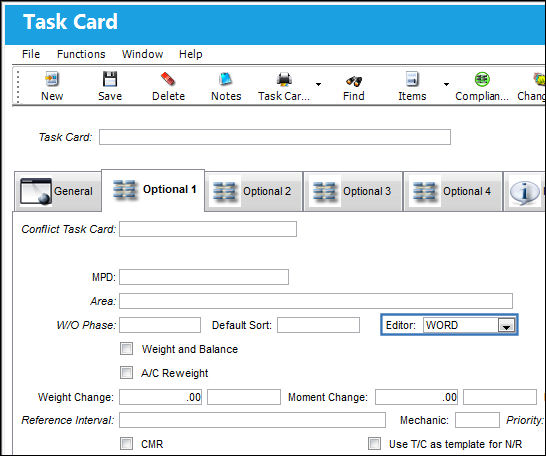Image resolution: width=546 pixels, height=456 pixels.
Task: Click the Items toolbar icon
Action: click(412, 79)
